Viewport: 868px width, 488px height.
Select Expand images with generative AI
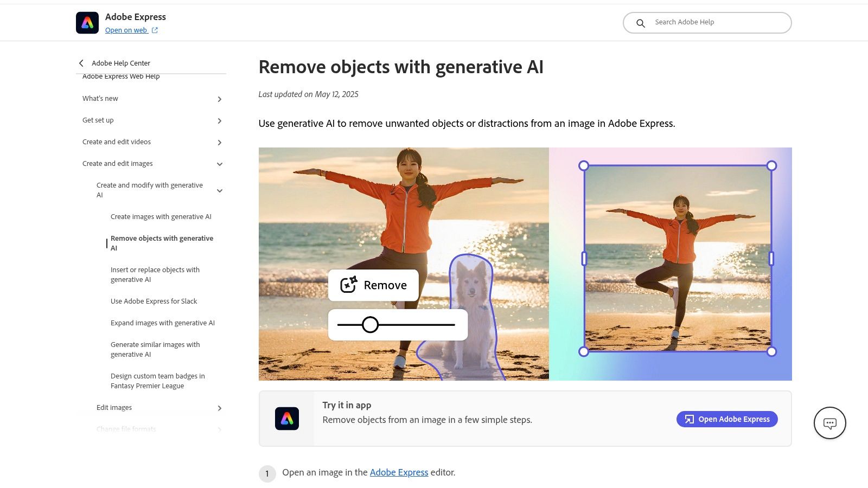(x=162, y=323)
